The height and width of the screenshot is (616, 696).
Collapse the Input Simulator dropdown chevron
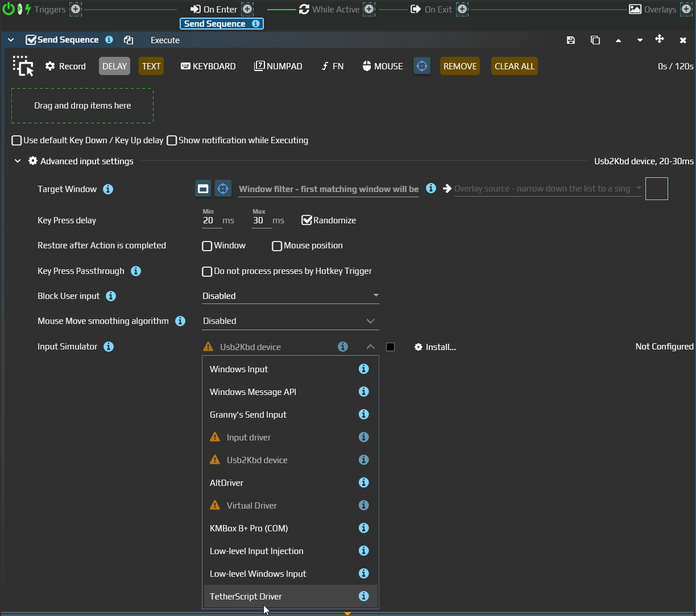click(x=370, y=347)
